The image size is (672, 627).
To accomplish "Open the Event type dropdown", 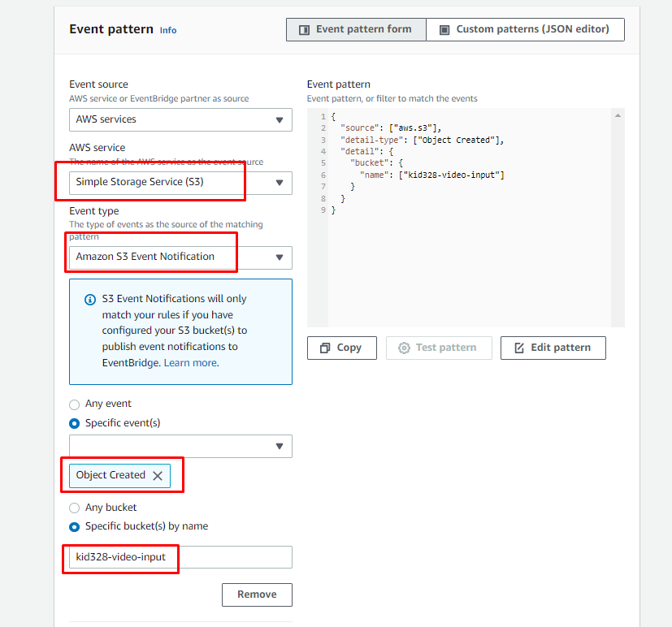I will (180, 257).
